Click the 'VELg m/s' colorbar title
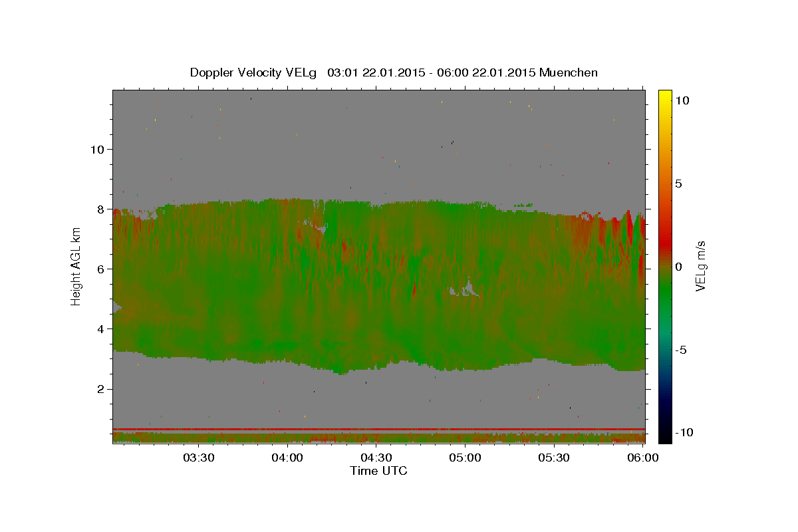The width and height of the screenshot is (798, 532). coord(700,266)
